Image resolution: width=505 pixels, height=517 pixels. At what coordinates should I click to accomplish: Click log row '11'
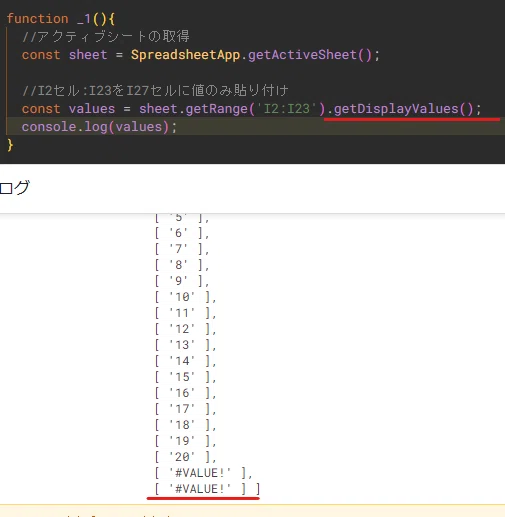[x=185, y=313]
